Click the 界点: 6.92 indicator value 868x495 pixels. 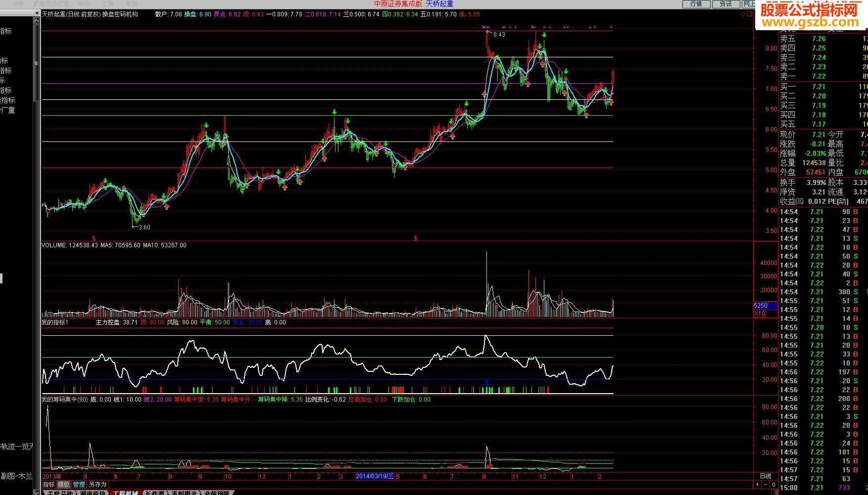(x=227, y=14)
